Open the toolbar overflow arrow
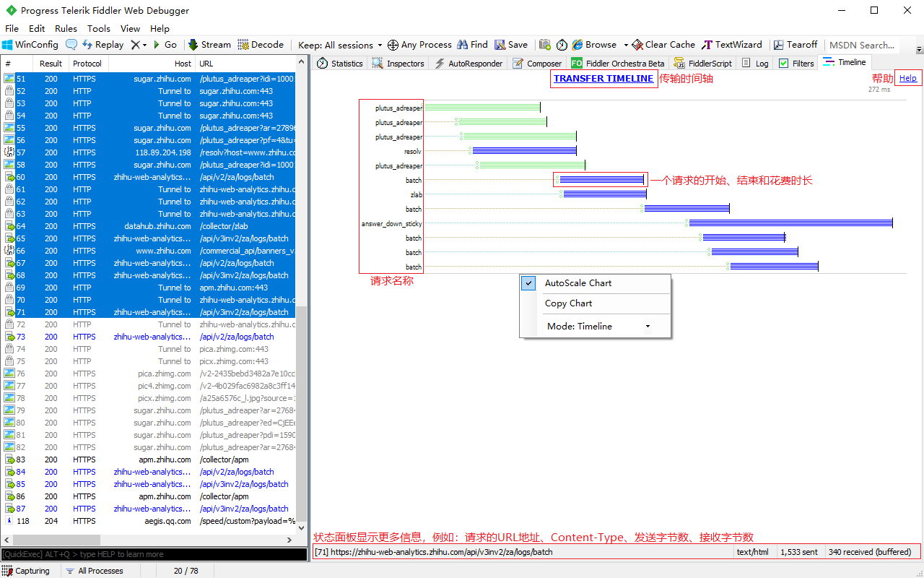The image size is (924, 578). (919, 49)
